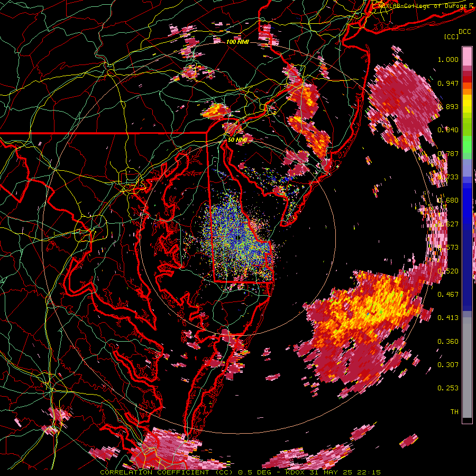Click the 0.520 legend value
The width and height of the screenshot is (476, 476).
click(448, 271)
